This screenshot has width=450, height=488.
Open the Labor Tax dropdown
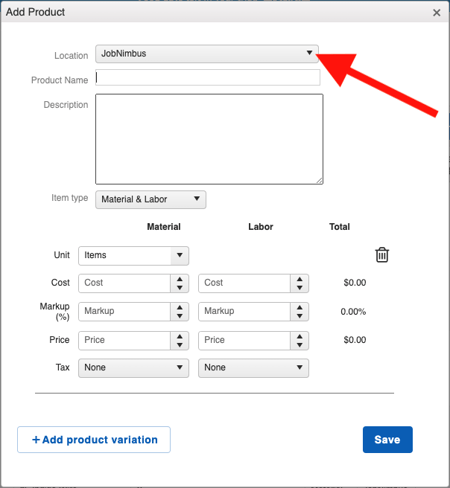(x=253, y=368)
